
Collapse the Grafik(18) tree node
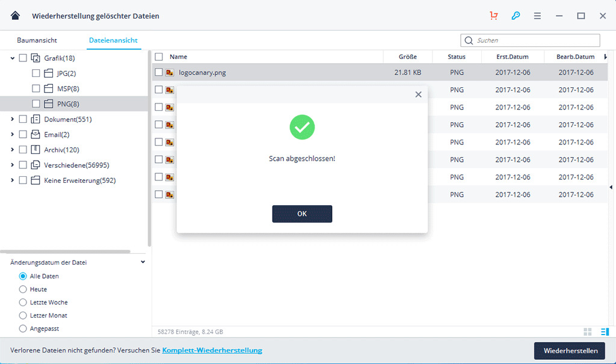click(x=13, y=58)
